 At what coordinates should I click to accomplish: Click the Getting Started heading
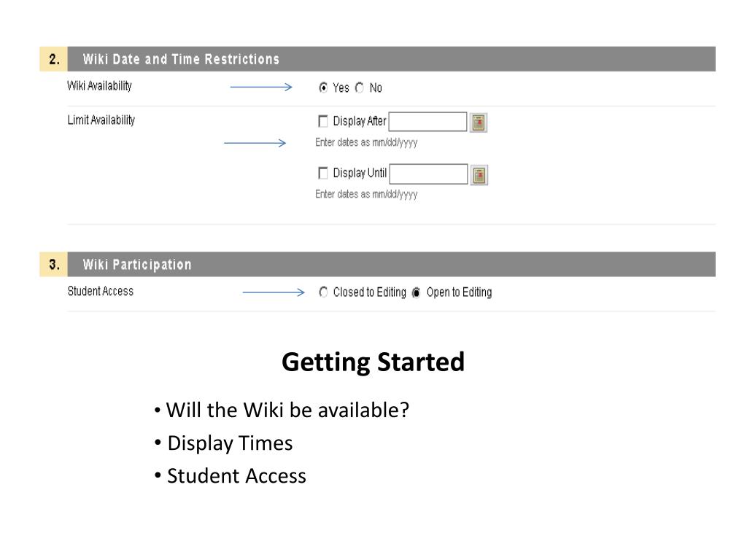[373, 362]
